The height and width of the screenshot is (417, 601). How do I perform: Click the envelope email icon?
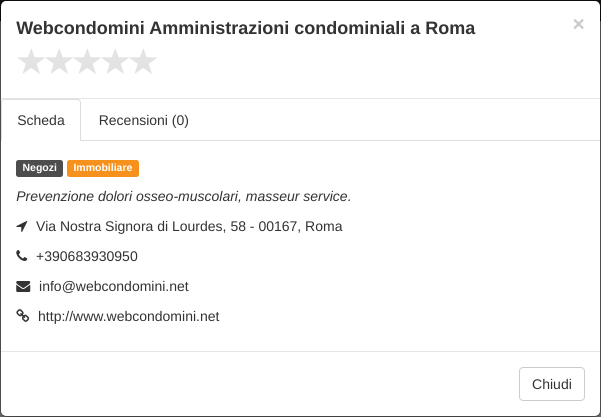[23, 286]
